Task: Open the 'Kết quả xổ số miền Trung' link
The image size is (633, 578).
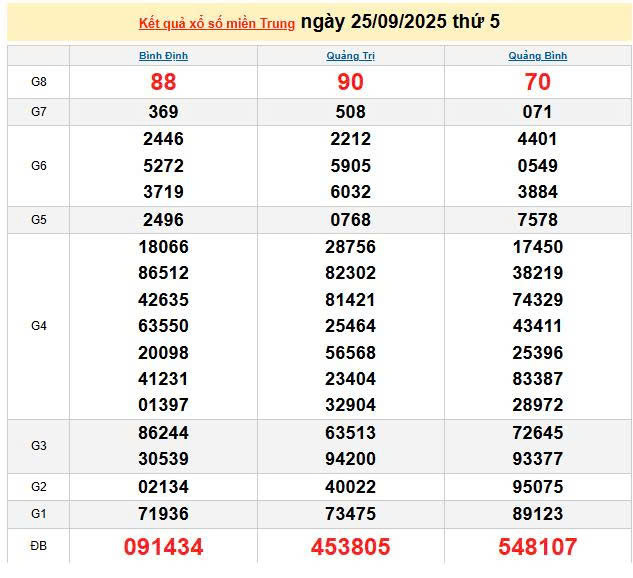Action: click(217, 23)
